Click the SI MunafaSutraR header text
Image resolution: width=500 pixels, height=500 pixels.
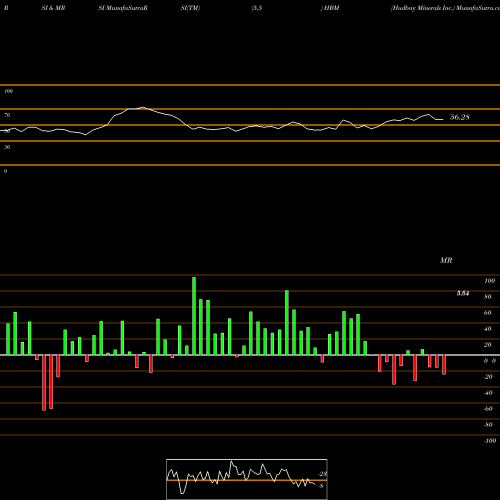coord(123,8)
